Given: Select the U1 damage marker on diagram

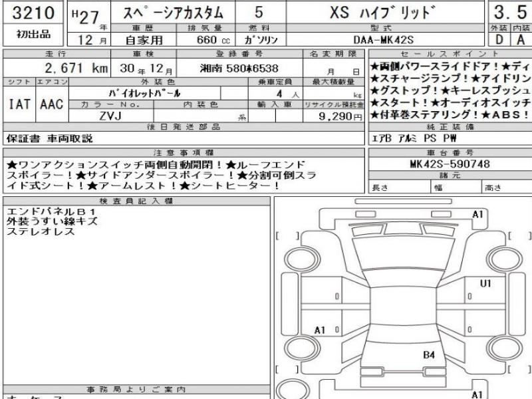Looking at the screenshot, I should coord(485,284).
